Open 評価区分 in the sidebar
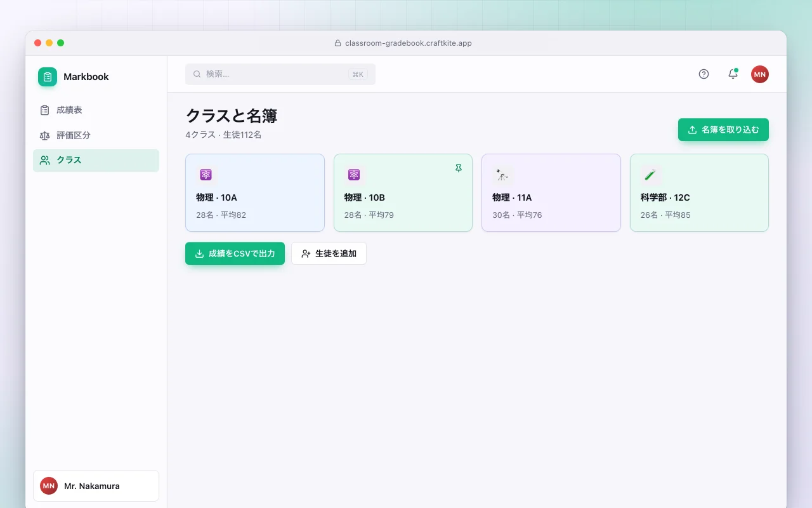 pos(96,135)
